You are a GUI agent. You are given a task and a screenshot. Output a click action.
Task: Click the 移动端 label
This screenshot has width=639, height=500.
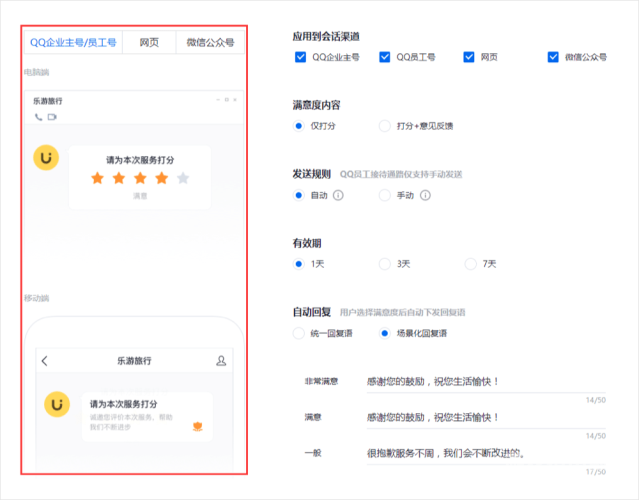tap(37, 298)
